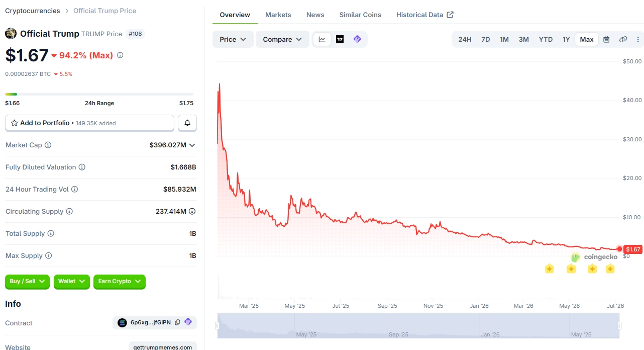The image size is (644, 350).
Task: Select the 7D time range
Action: click(485, 39)
